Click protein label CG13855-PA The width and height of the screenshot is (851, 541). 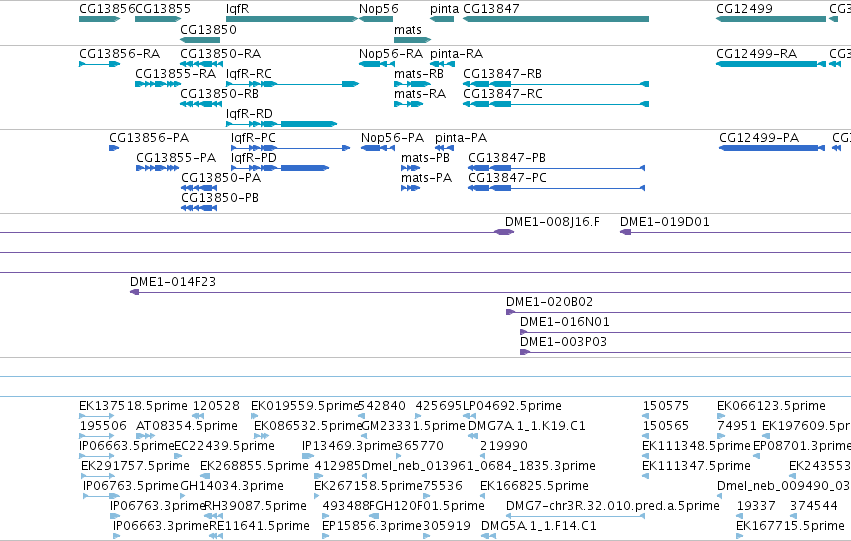176,158
